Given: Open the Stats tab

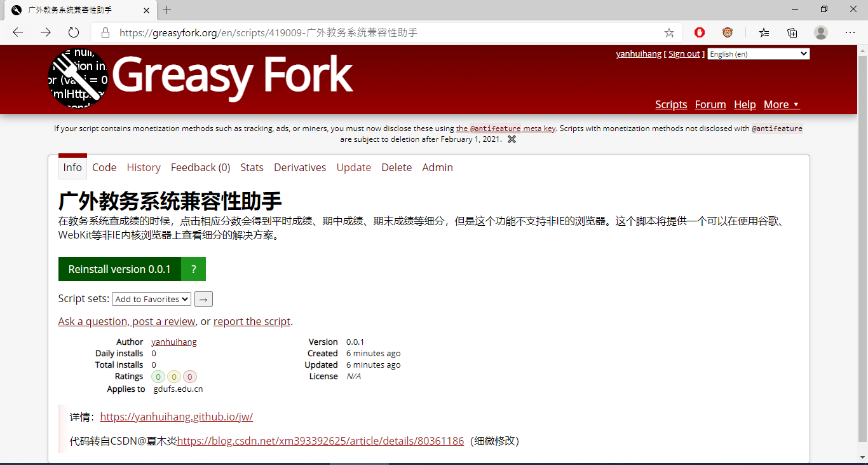Looking at the screenshot, I should (x=252, y=167).
